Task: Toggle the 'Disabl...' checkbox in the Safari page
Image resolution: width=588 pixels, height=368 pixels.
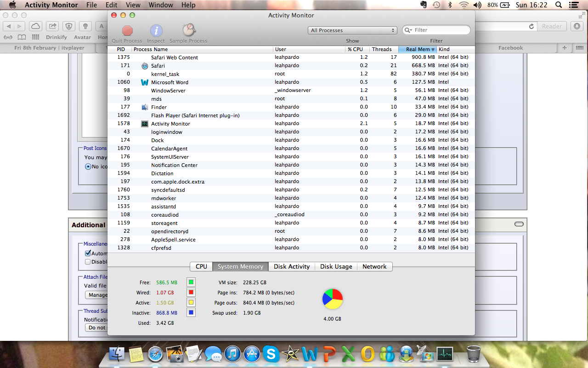Action: pyautogui.click(x=88, y=262)
